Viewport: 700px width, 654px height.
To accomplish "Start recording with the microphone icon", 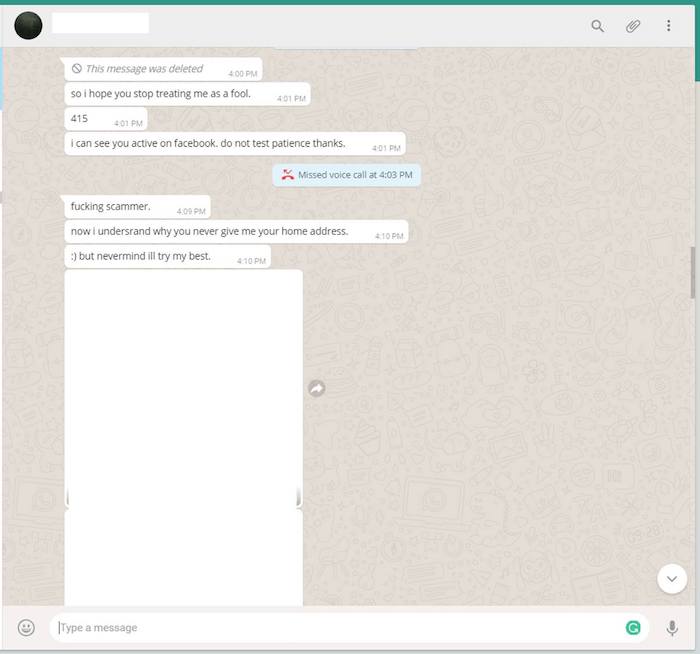I will [672, 628].
